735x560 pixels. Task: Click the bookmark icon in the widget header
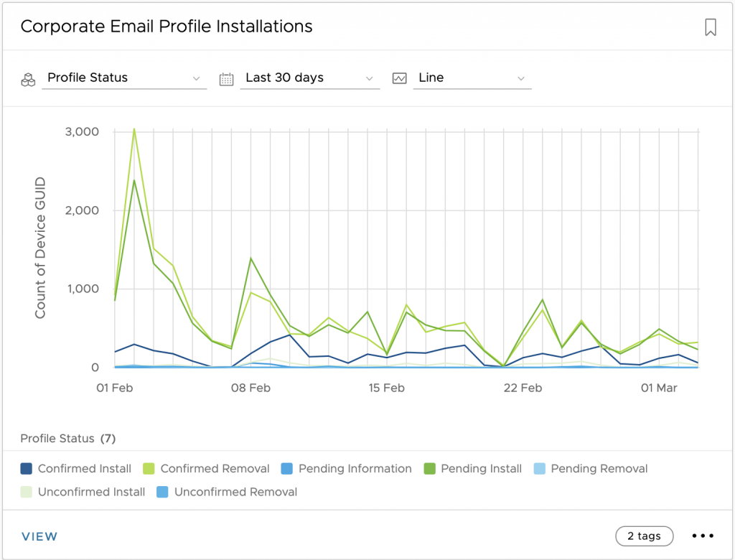[x=710, y=27]
